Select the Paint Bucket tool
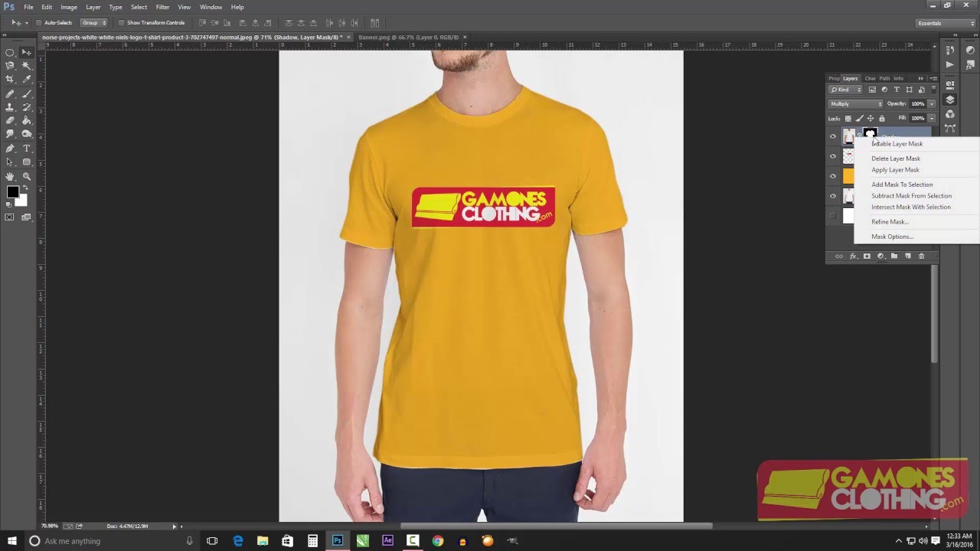This screenshot has height=551, width=980. point(26,121)
